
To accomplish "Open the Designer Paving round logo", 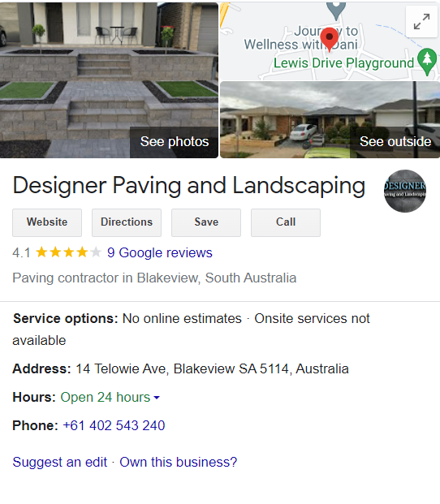I will [405, 191].
